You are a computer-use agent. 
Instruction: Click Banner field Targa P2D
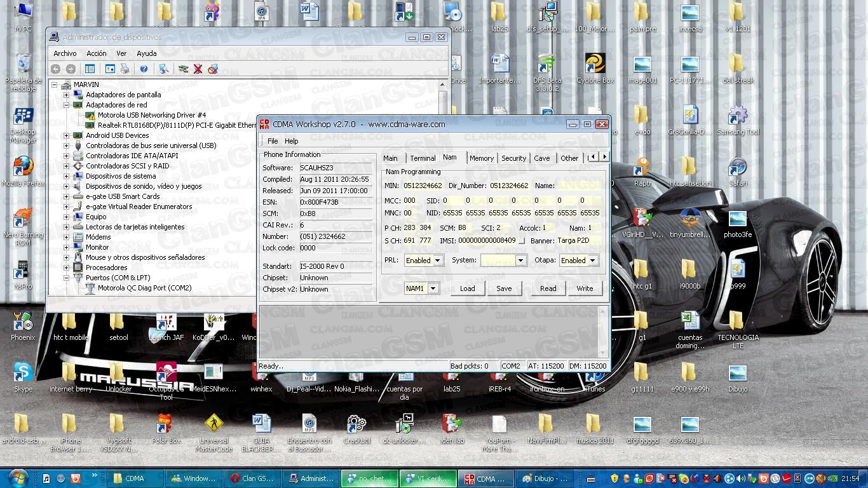(x=578, y=241)
